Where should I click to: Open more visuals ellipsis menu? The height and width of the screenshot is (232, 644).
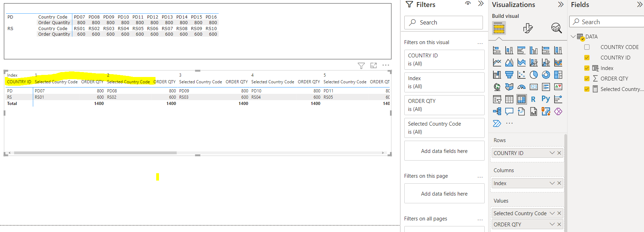(509, 123)
